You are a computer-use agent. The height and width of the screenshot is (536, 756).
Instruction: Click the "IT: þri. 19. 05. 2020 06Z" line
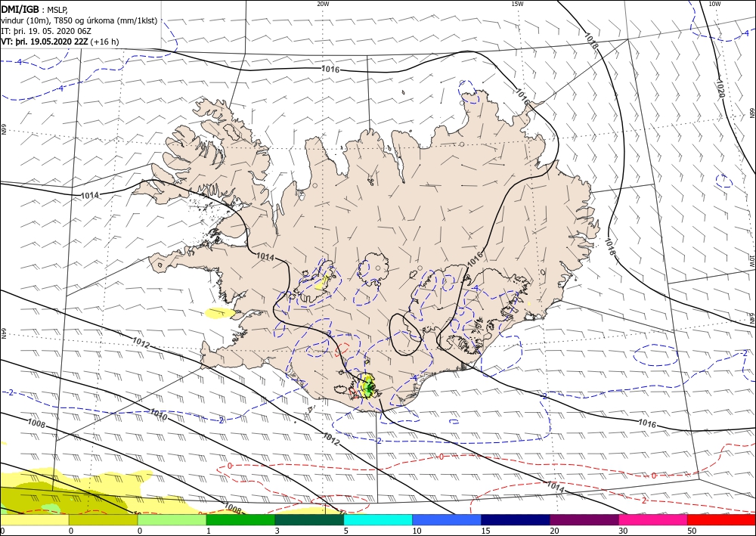click(47, 31)
